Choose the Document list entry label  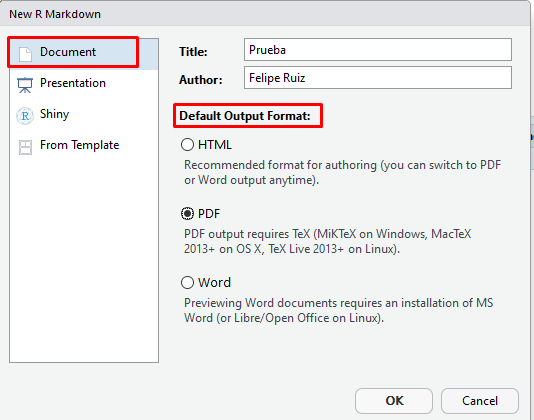(68, 52)
